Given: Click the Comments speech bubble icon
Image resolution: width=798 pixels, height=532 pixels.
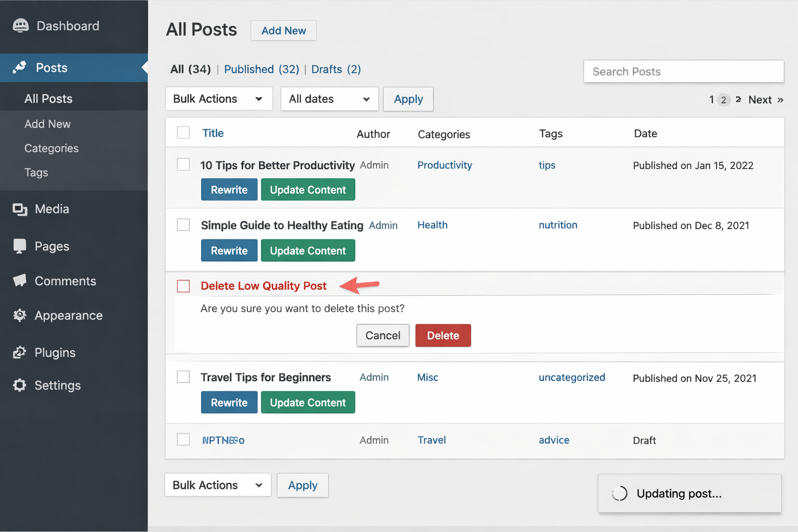Looking at the screenshot, I should 20,281.
